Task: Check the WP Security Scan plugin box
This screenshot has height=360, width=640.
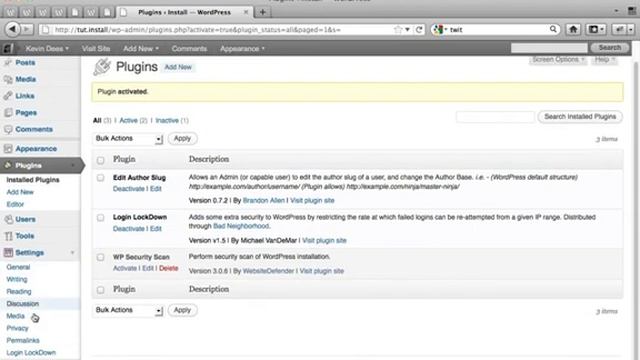Action: [100, 257]
